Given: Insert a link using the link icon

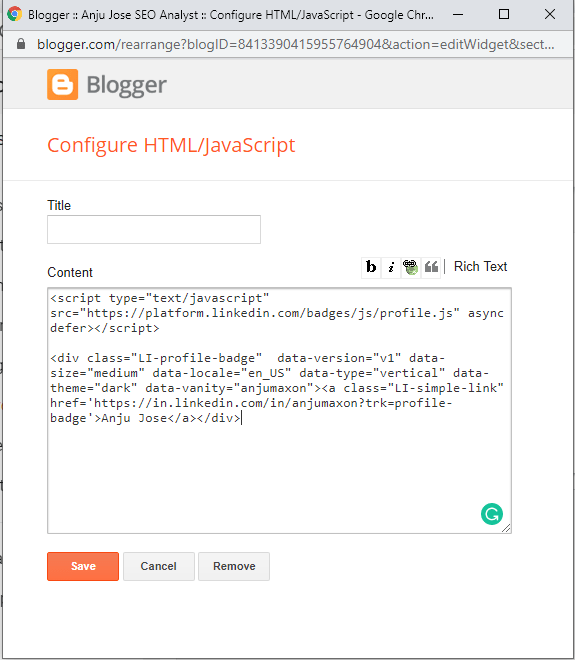Looking at the screenshot, I should pos(410,267).
